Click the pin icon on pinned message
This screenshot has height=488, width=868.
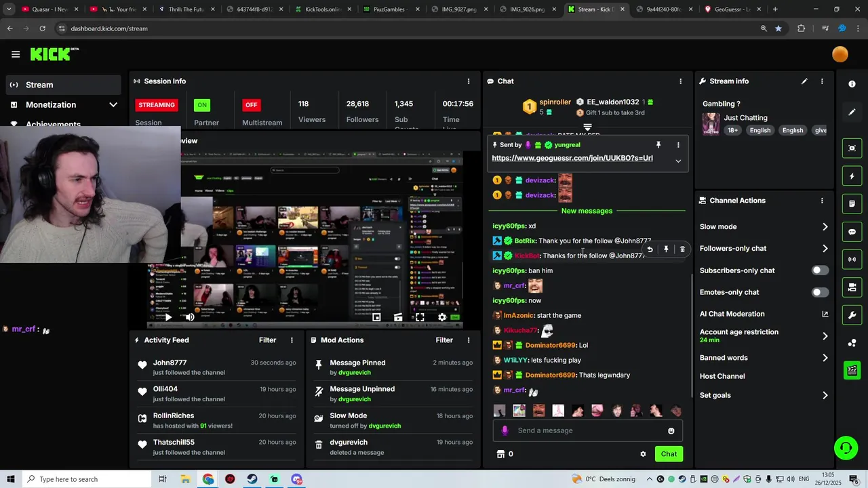[x=658, y=145]
